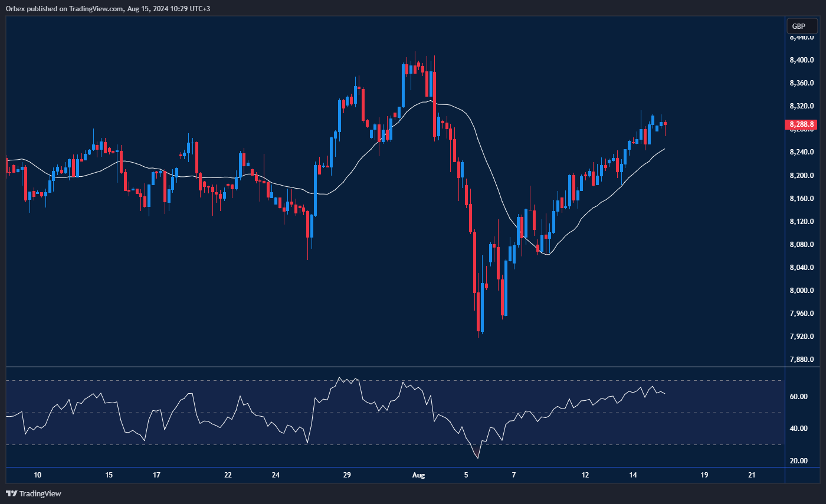Select the Aug label on the time axis

418,475
